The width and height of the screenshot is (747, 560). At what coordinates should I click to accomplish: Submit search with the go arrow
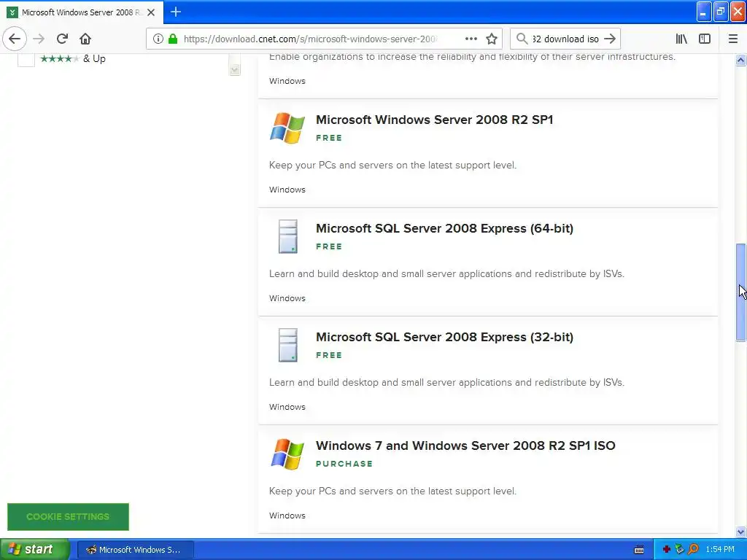point(610,39)
